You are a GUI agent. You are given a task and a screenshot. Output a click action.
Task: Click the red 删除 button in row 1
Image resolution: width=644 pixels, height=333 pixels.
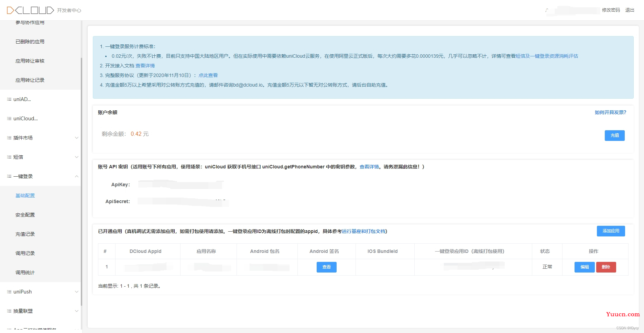(x=606, y=267)
